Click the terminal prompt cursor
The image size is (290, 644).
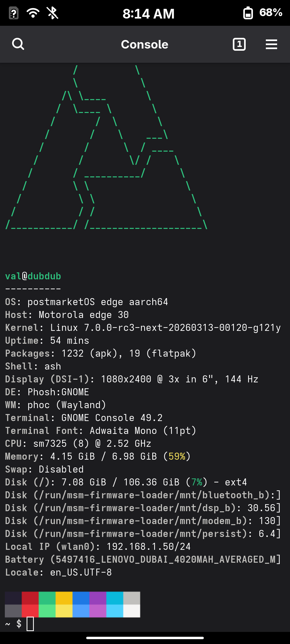[30, 624]
